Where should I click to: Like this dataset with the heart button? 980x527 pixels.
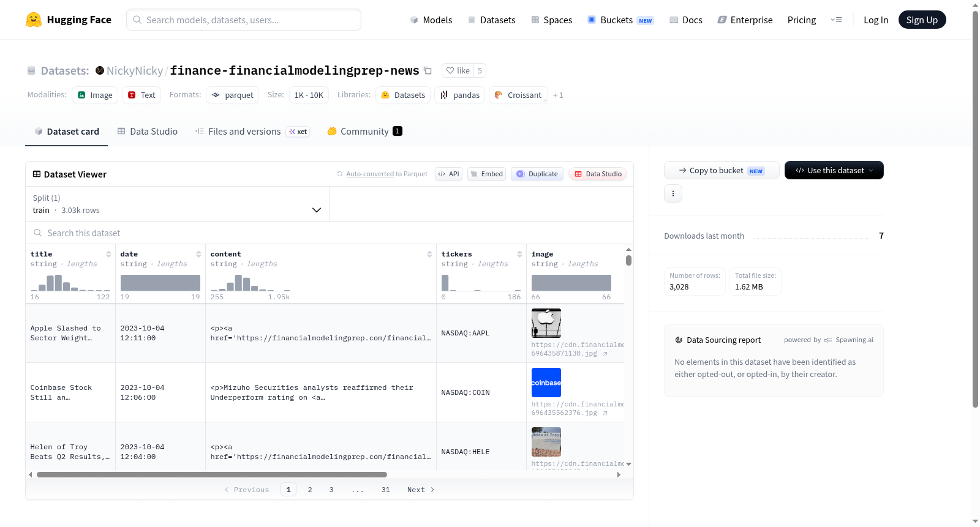(458, 70)
